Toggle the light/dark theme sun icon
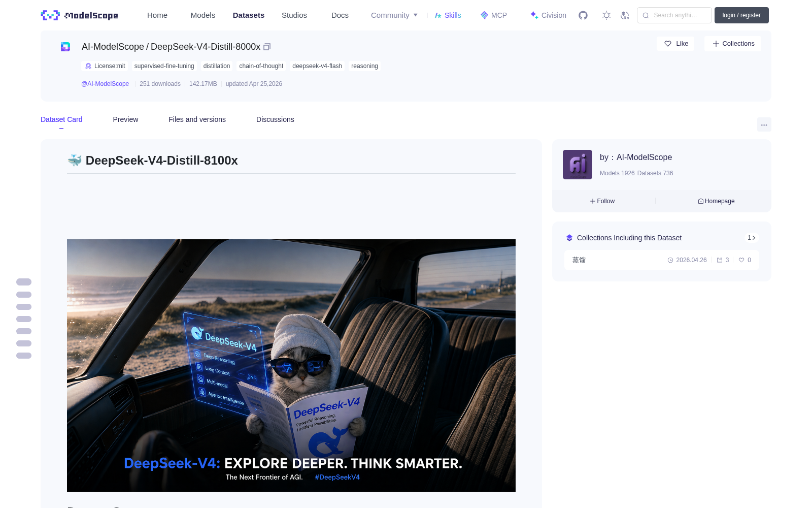This screenshot has width=812, height=508. coord(606,15)
